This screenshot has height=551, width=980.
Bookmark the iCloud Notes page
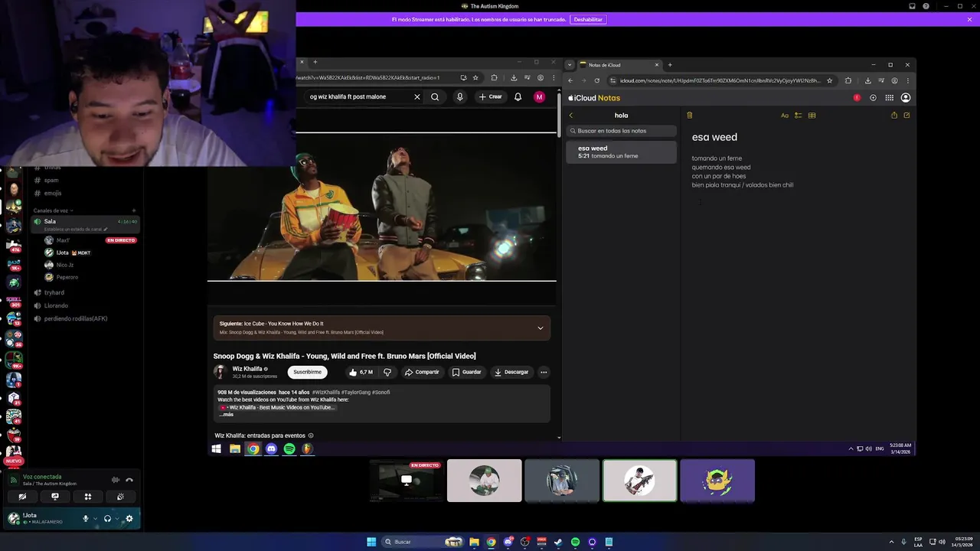pyautogui.click(x=829, y=80)
